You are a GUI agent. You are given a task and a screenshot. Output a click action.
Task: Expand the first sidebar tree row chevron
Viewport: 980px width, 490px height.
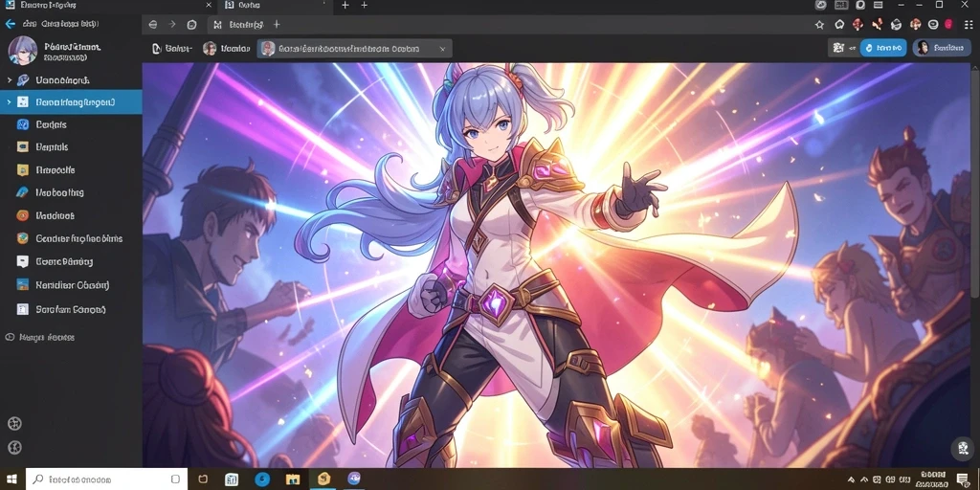[9, 80]
